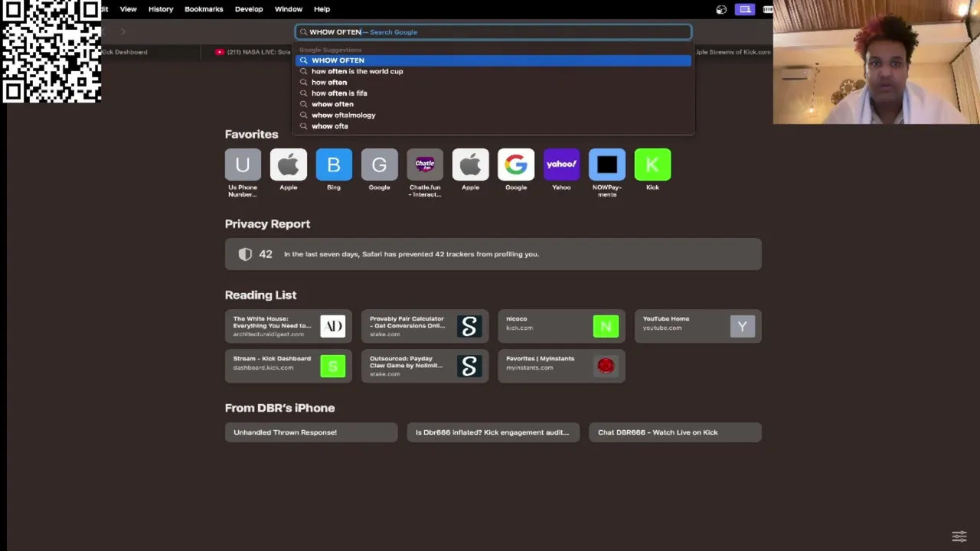This screenshot has height=551, width=980.
Task: Choose the 'whow ofta' suggestion
Action: point(494,126)
